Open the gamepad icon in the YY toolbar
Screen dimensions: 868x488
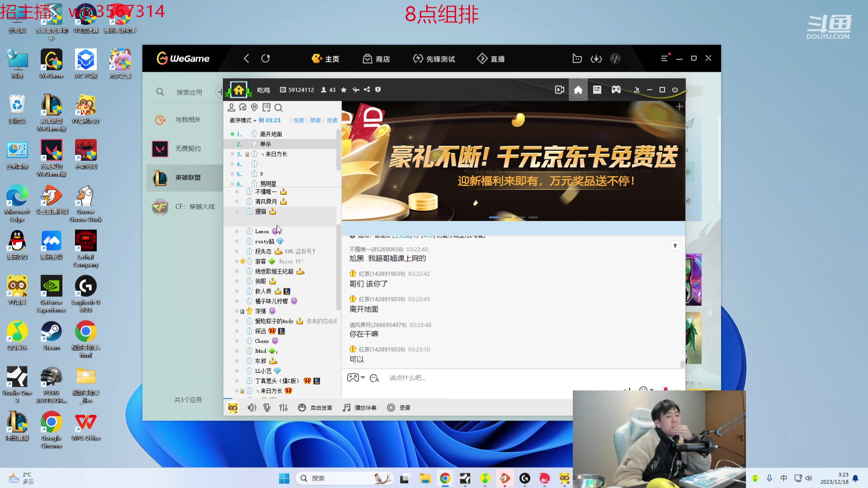616,89
